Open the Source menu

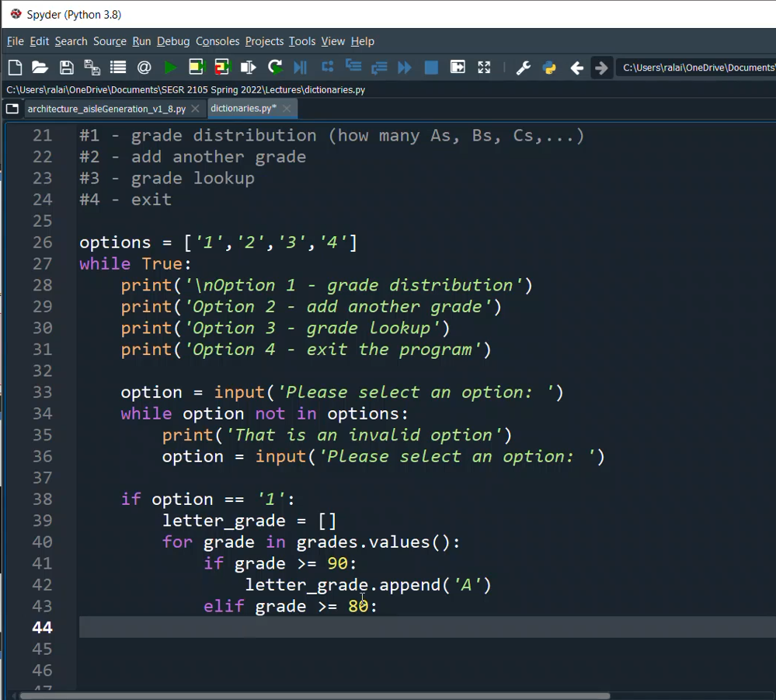pos(110,41)
